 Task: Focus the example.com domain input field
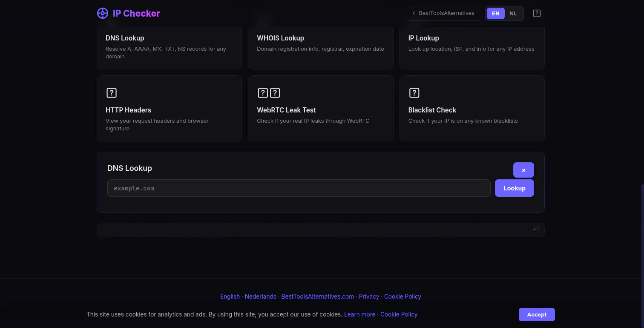click(299, 188)
